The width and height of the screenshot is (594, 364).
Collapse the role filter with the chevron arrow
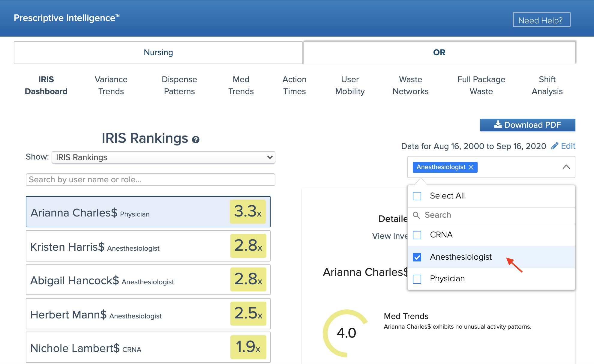click(566, 167)
